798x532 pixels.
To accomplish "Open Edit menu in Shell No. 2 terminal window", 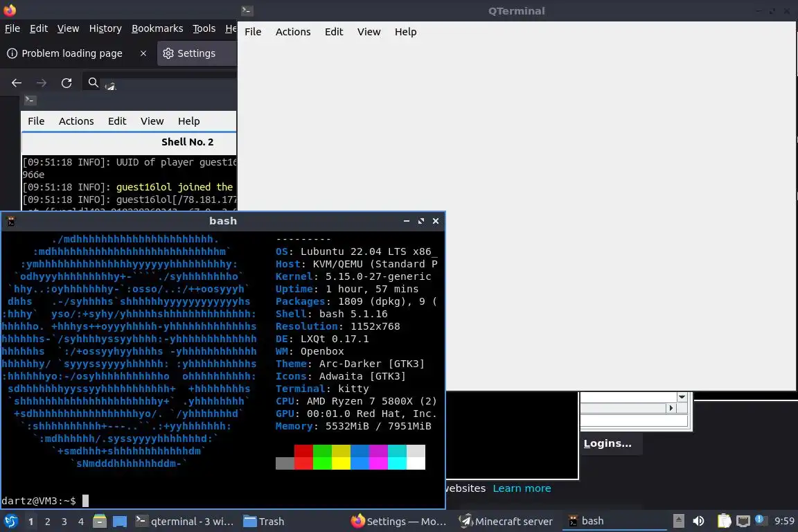I will (117, 121).
